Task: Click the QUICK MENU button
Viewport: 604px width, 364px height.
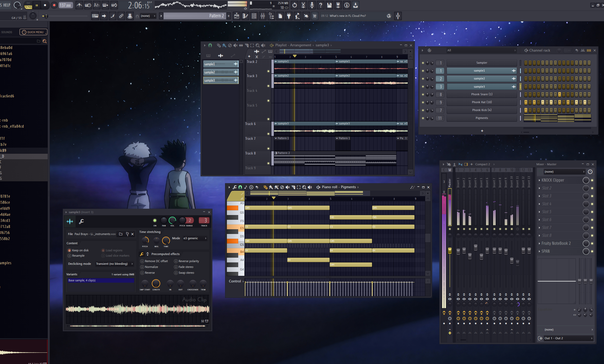Action: tap(33, 32)
